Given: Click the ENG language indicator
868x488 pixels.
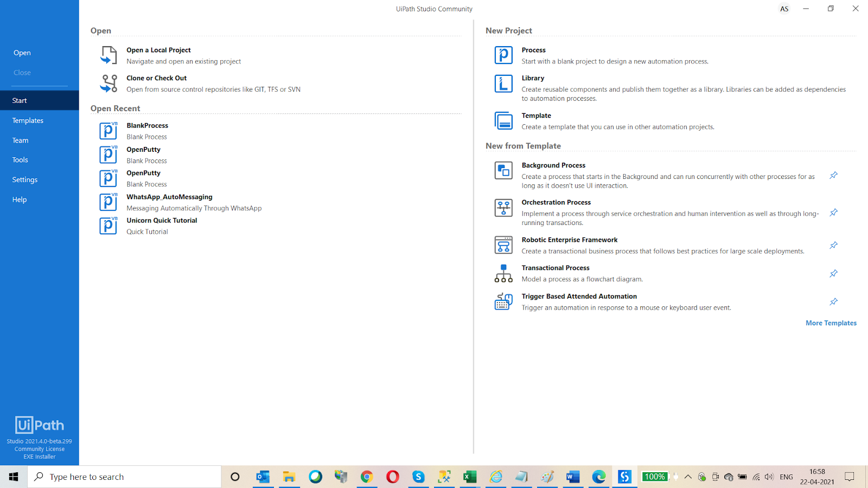Looking at the screenshot, I should coord(786,477).
